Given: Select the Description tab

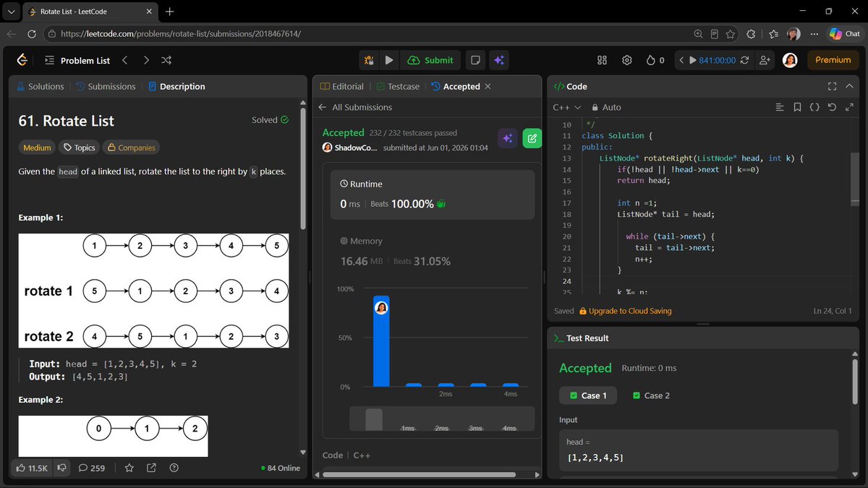Looking at the screenshot, I should pos(176,86).
